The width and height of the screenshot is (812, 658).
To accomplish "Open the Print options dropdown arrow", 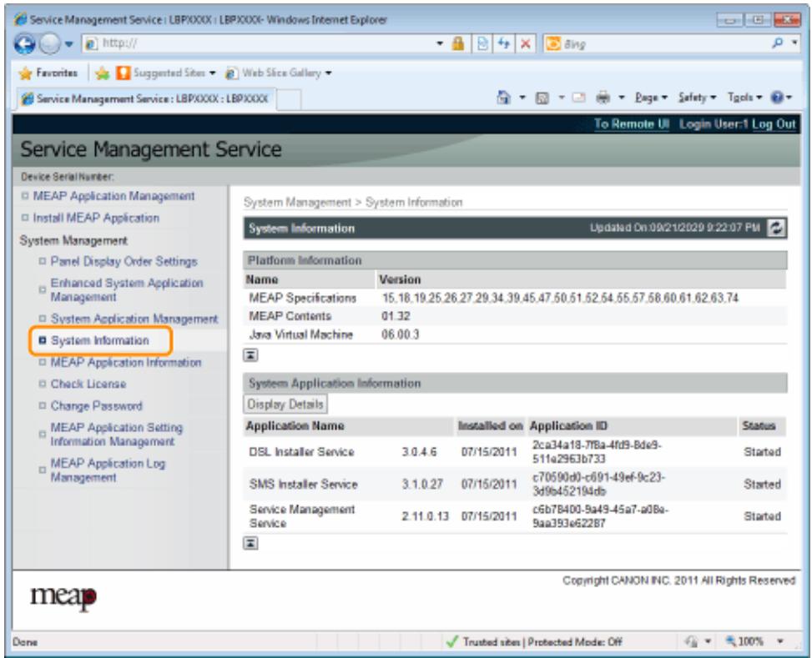I will click(622, 98).
